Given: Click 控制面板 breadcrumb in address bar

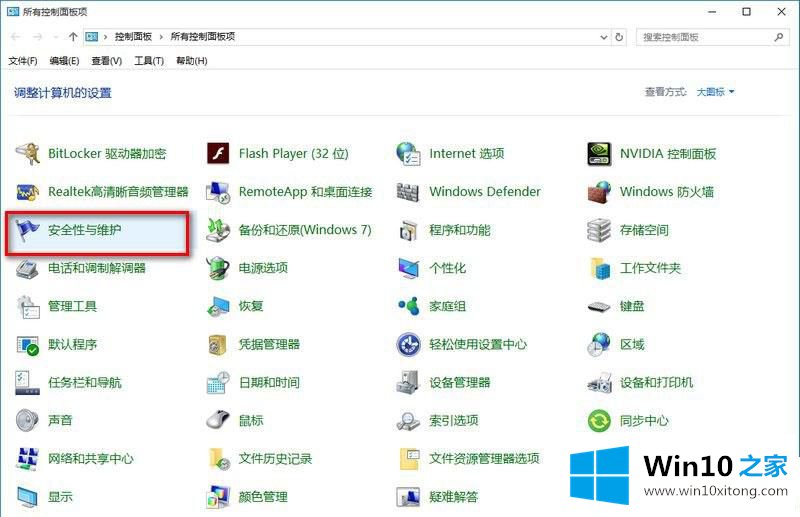Looking at the screenshot, I should [x=133, y=37].
